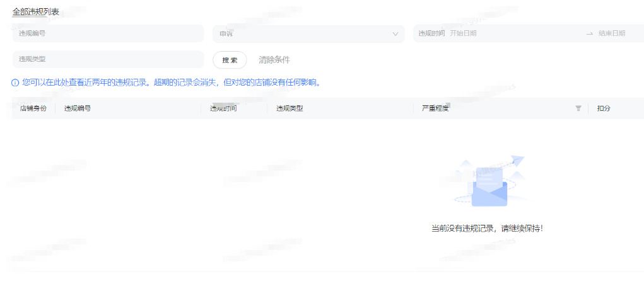Viewport: 644px width, 296px height.
Task: Click the 扣分 column header
Action: [x=604, y=108]
